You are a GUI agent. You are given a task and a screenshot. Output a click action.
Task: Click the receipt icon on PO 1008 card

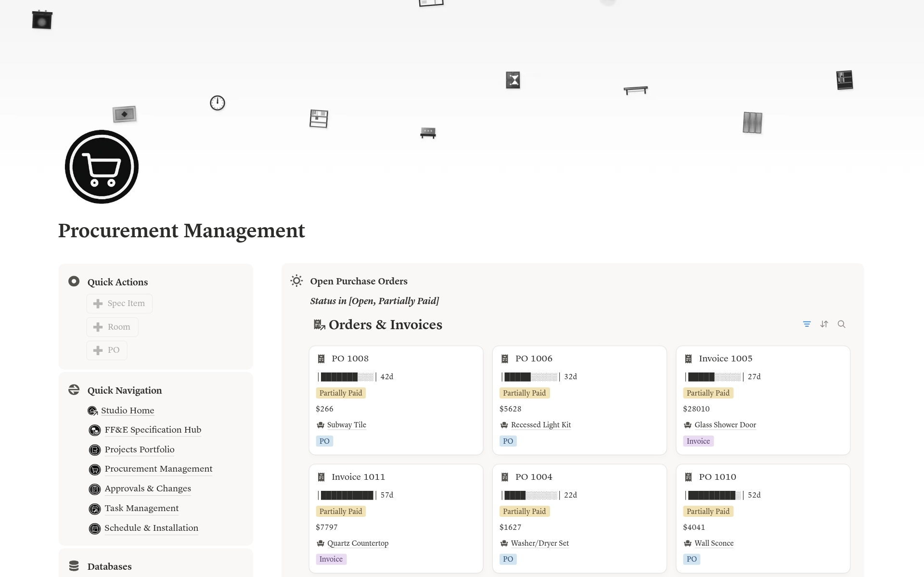click(x=321, y=358)
